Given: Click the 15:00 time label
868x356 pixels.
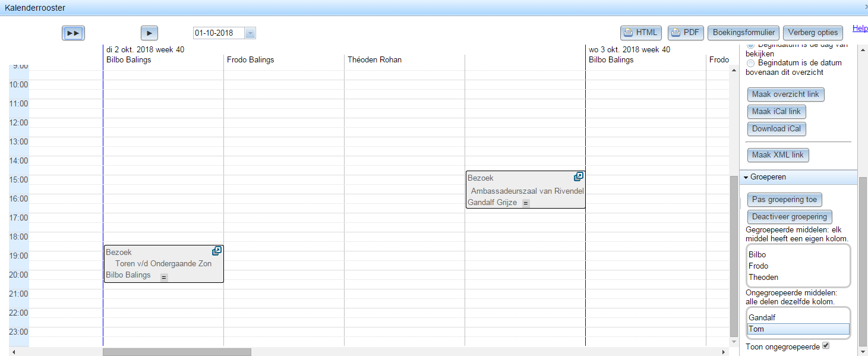Looking at the screenshot, I should pyautogui.click(x=19, y=179).
